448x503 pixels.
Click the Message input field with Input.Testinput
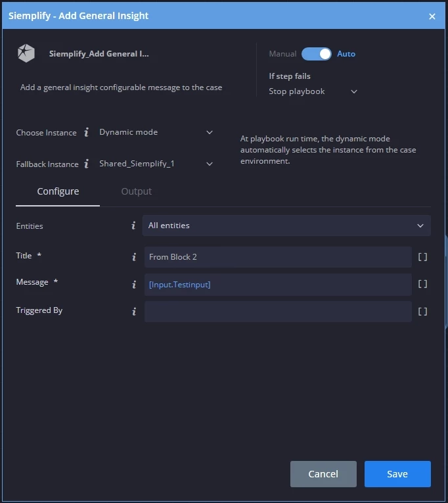coord(278,285)
